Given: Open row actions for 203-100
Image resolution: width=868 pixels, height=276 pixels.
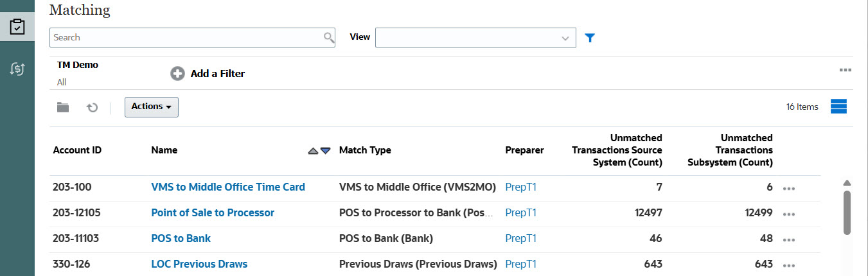Looking at the screenshot, I should (790, 189).
